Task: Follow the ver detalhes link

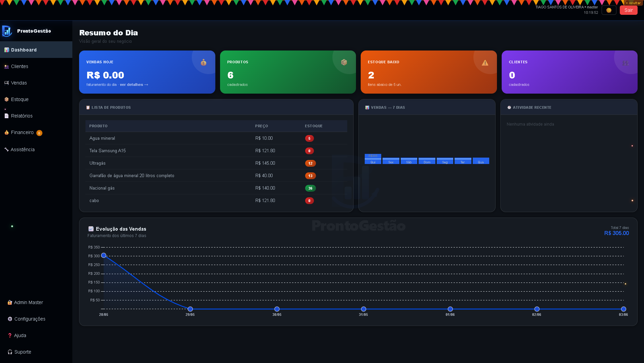Action: click(134, 85)
